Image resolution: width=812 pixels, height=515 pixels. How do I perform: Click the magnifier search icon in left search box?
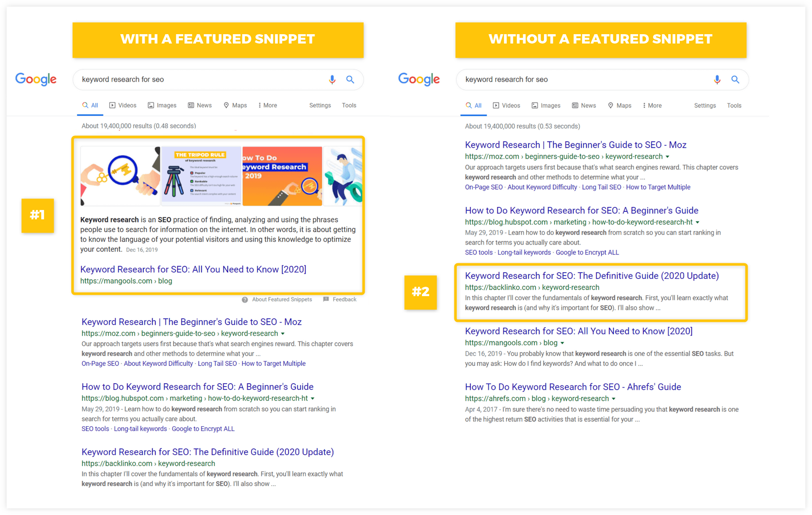tap(350, 79)
